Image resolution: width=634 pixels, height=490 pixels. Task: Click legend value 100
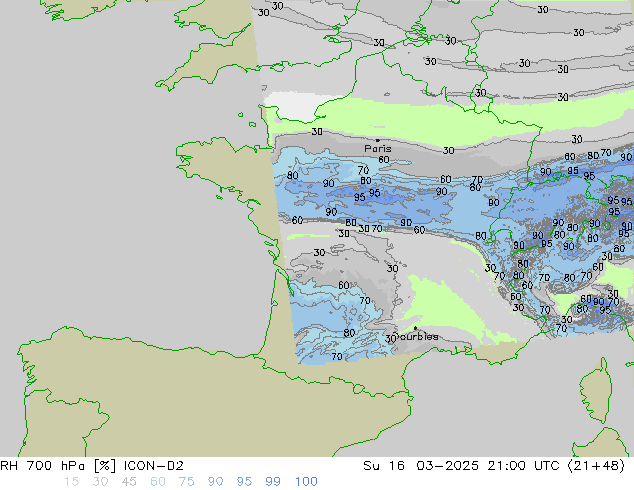click(306, 482)
